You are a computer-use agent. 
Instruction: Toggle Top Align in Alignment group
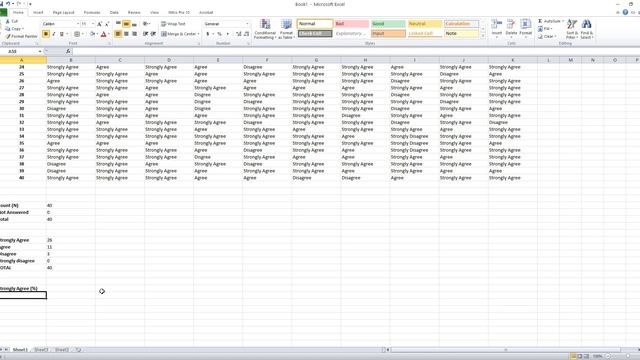pos(118,24)
